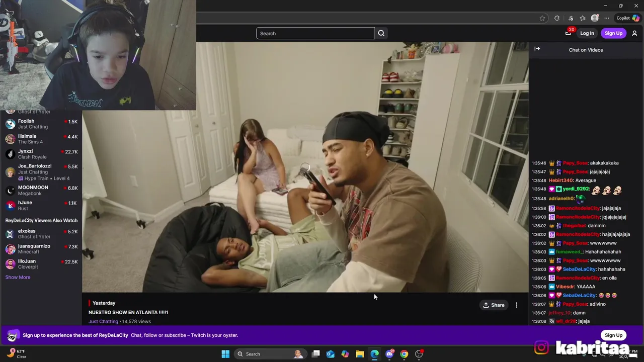
Task: Click yordi_9292 username in chat
Action: (576, 189)
